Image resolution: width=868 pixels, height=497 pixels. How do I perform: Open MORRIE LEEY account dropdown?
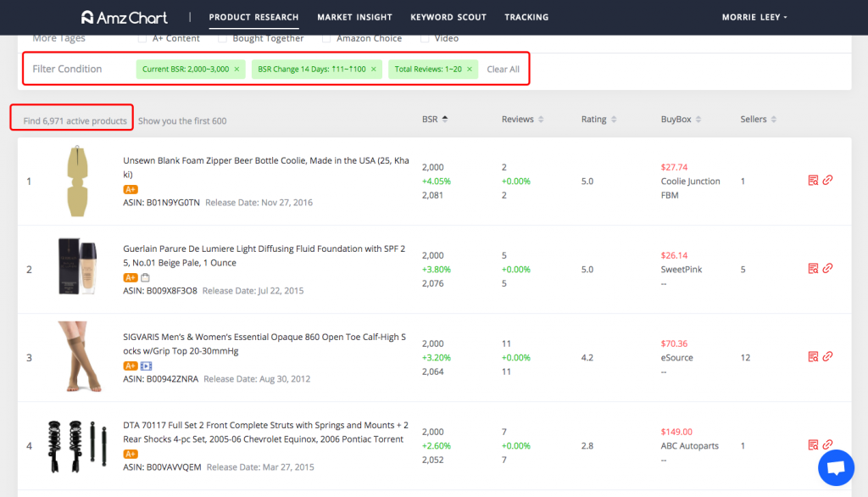754,17
